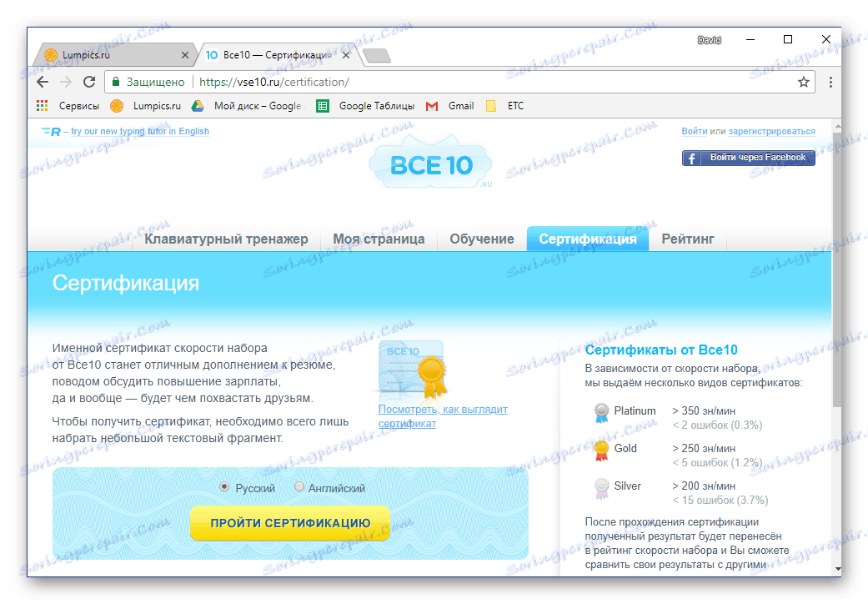Viewport: 868px width, 604px height.
Task: Click the Gold medal icon
Action: tap(601, 450)
